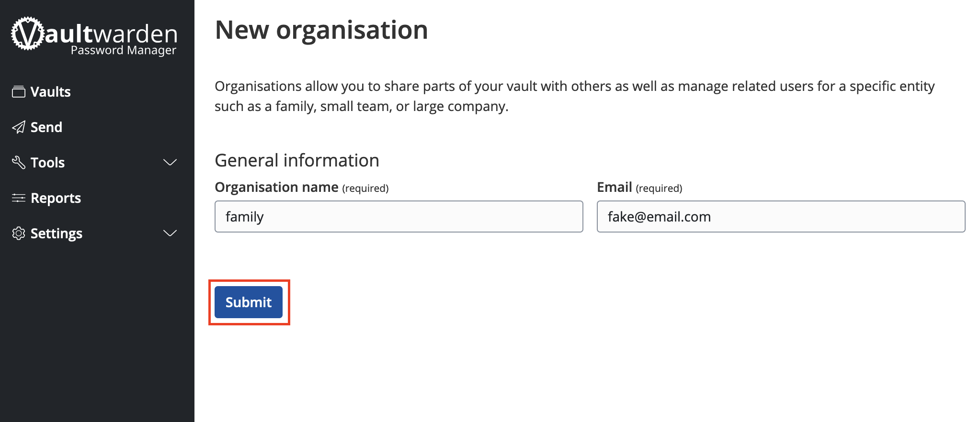
Task: Click the 'Password Manager' logo text
Action: click(123, 50)
